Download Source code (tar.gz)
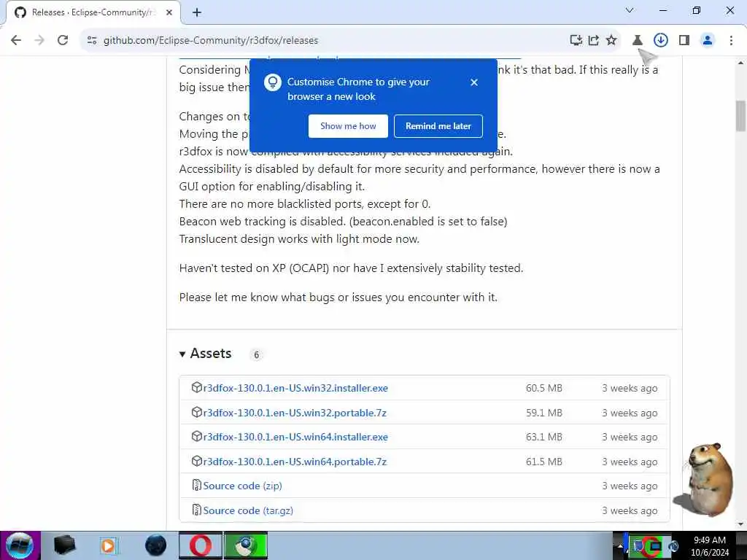 tap(248, 510)
